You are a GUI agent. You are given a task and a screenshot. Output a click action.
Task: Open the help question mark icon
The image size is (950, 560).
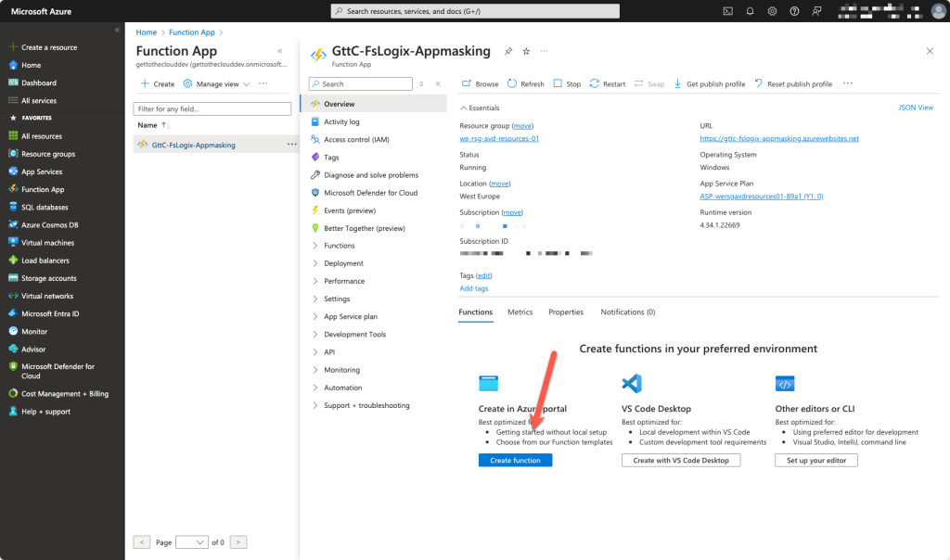(794, 11)
